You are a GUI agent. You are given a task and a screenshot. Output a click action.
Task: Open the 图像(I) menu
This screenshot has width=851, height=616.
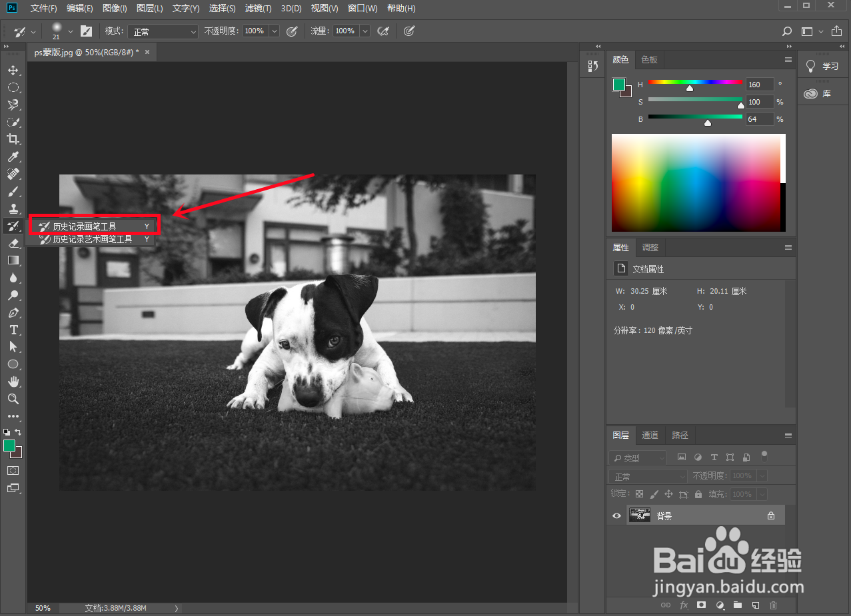tap(115, 8)
